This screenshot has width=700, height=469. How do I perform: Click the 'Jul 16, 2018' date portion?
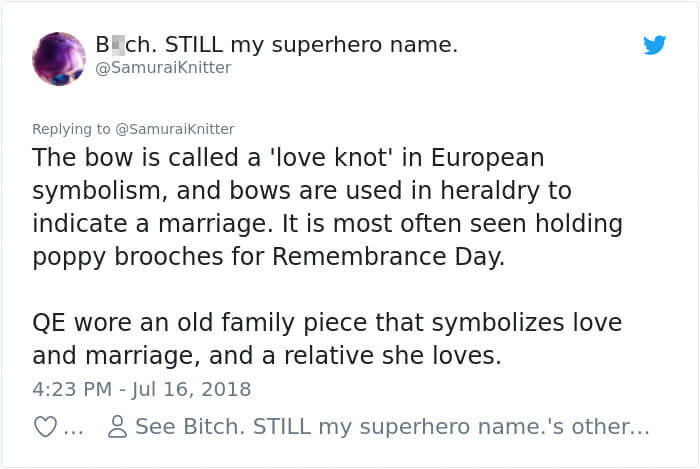pos(193,388)
